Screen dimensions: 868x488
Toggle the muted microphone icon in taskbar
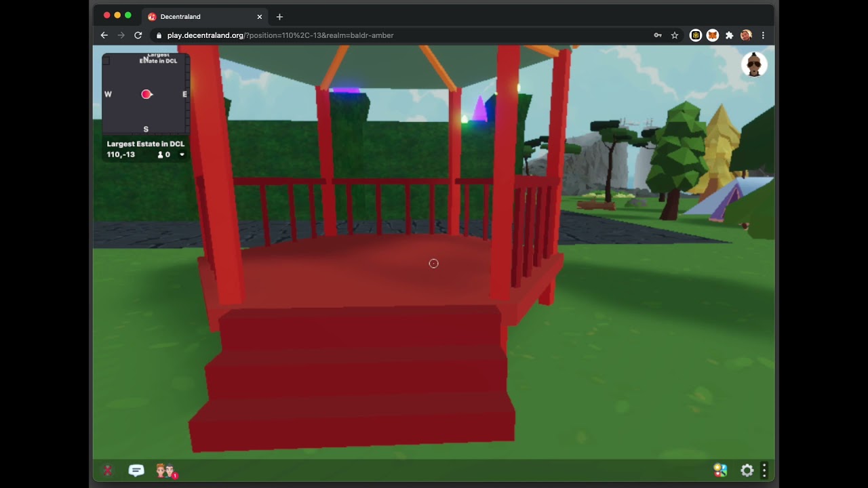[x=107, y=470]
